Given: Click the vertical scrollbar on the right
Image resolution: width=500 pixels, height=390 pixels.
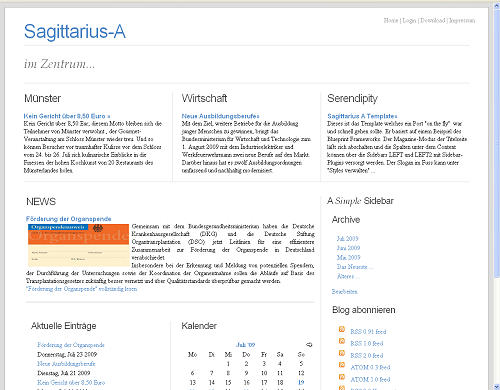Looking at the screenshot, I should click(497, 195).
